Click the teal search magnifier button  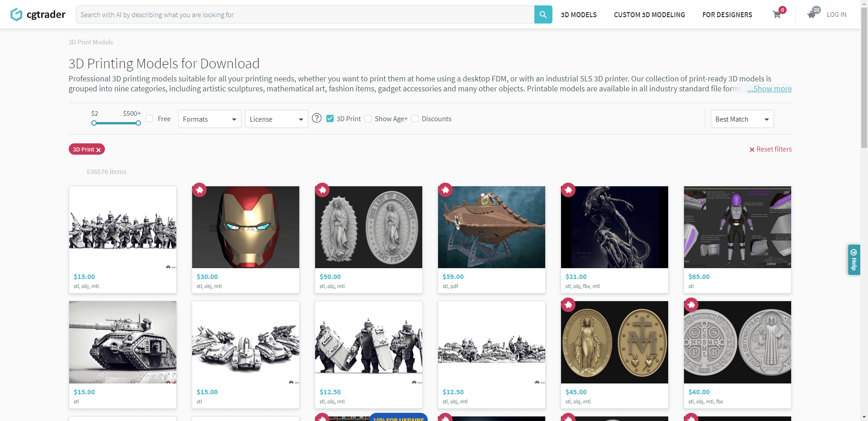pos(543,14)
